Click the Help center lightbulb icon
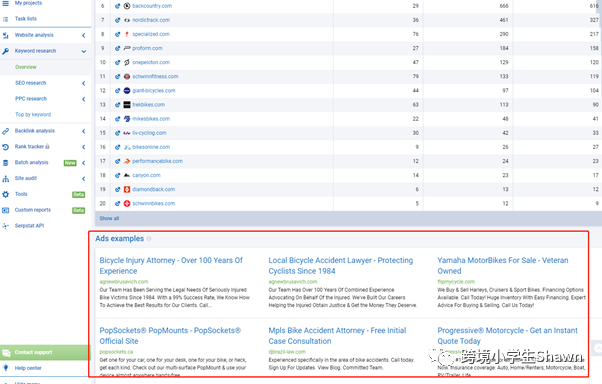Screen dimensions: 602x384 [5, 368]
